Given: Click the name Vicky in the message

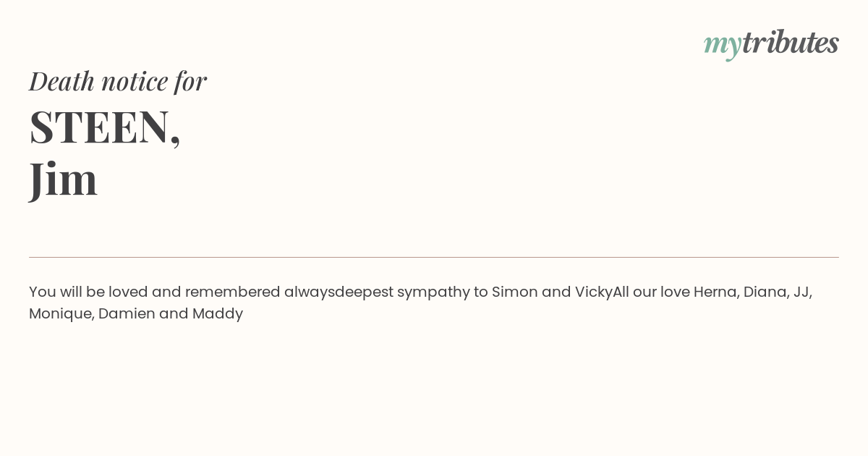Looking at the screenshot, I should click(x=594, y=292).
